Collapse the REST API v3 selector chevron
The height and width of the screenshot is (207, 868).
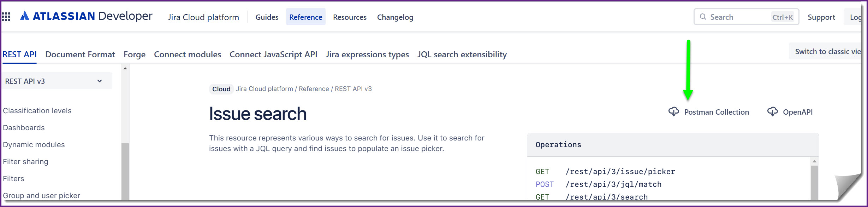(x=100, y=81)
